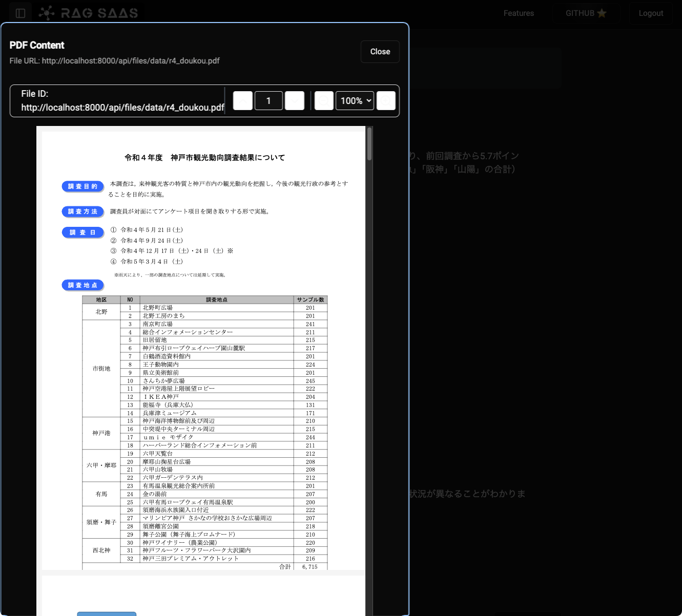Open the GITHUB button
The image size is (682, 616).
[x=586, y=13]
